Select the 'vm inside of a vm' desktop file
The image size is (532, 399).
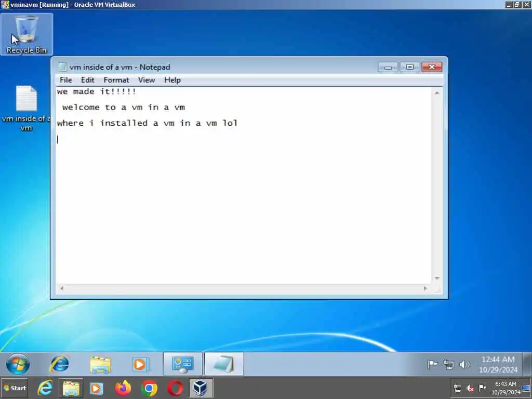coord(26,109)
